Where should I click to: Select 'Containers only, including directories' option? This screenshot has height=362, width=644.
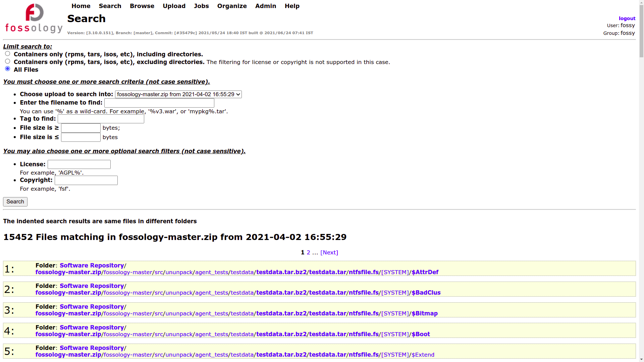click(x=7, y=53)
